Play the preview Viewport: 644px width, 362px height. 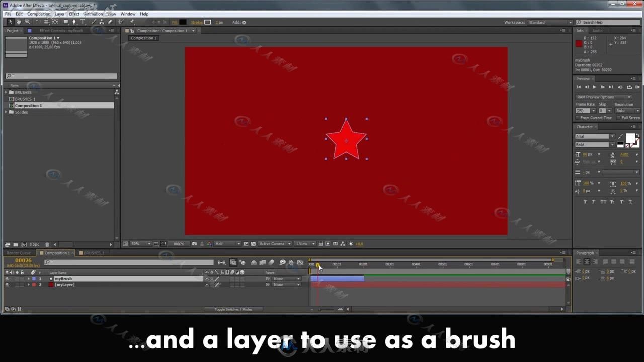pyautogui.click(x=594, y=87)
